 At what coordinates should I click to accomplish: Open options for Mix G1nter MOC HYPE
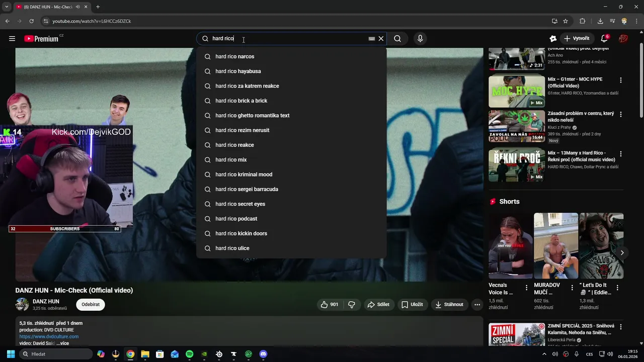tap(620, 80)
